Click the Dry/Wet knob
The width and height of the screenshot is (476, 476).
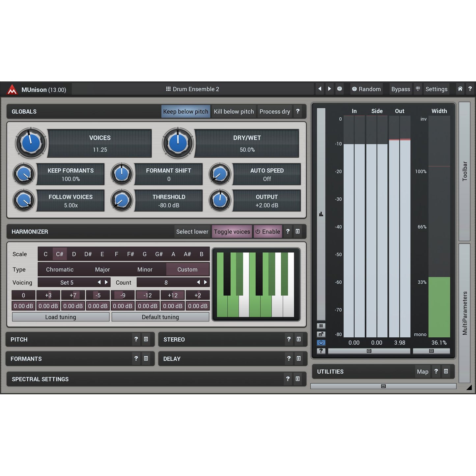coord(178,143)
